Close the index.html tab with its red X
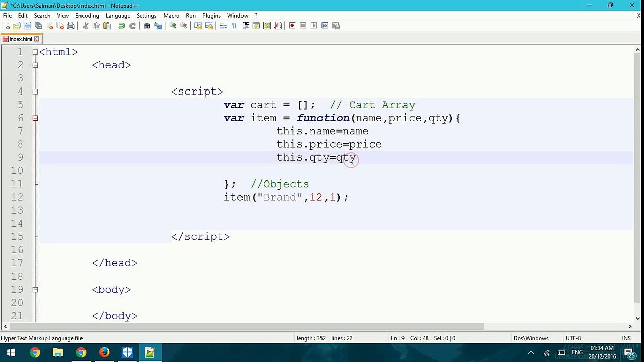The image size is (644, 362). click(37, 39)
